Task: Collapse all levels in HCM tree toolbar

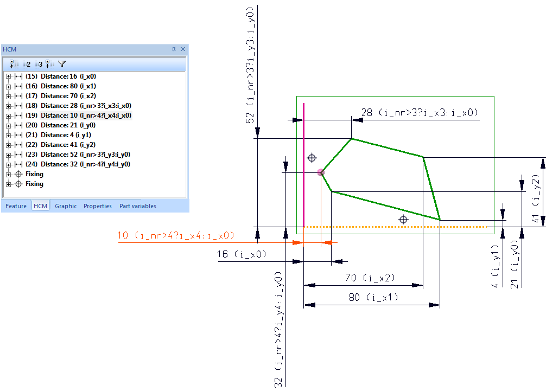Action: (x=14, y=64)
